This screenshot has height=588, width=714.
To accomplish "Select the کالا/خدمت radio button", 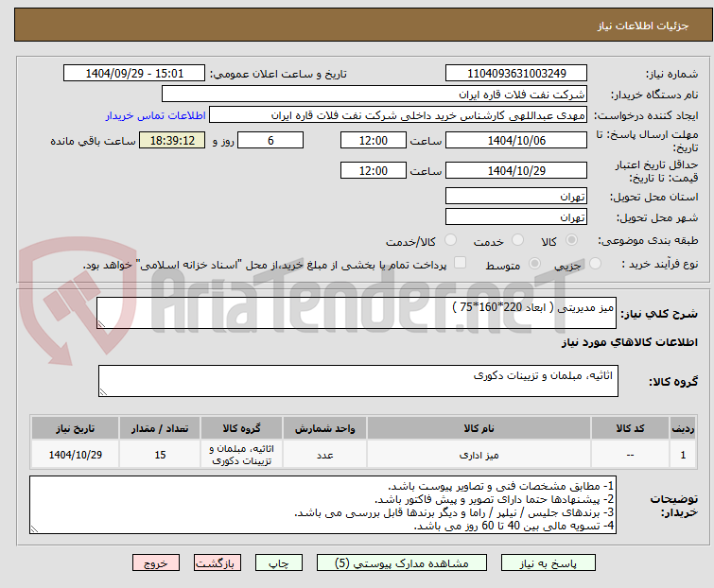I will click(450, 240).
